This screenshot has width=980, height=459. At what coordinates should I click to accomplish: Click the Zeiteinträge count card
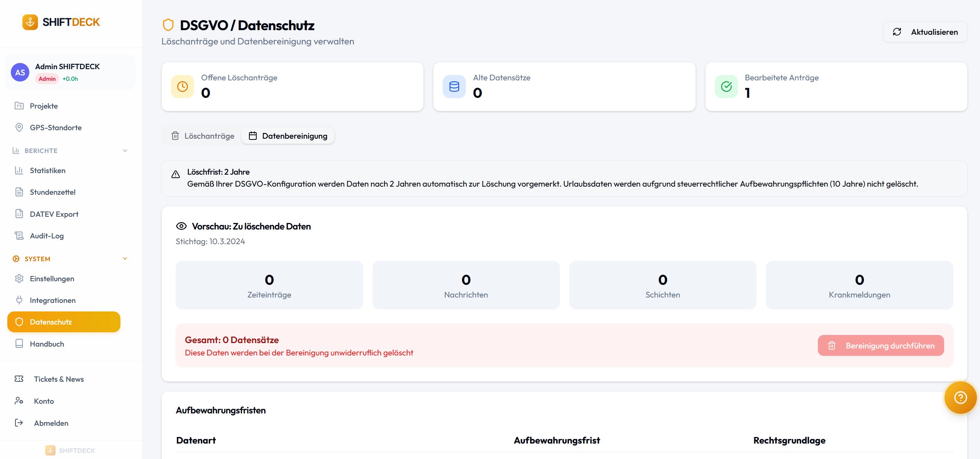click(x=269, y=285)
